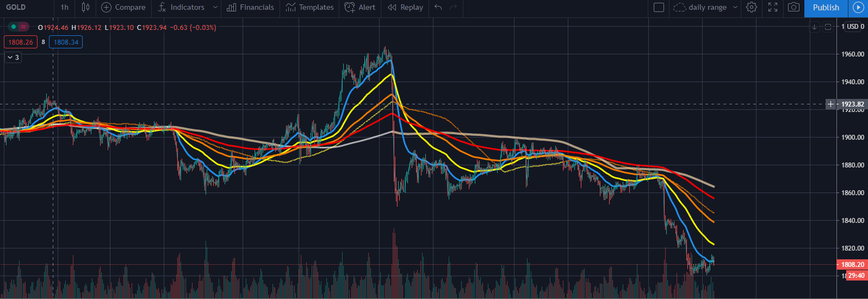Expand the collapsed indicators legend showing 3

pyautogui.click(x=14, y=57)
